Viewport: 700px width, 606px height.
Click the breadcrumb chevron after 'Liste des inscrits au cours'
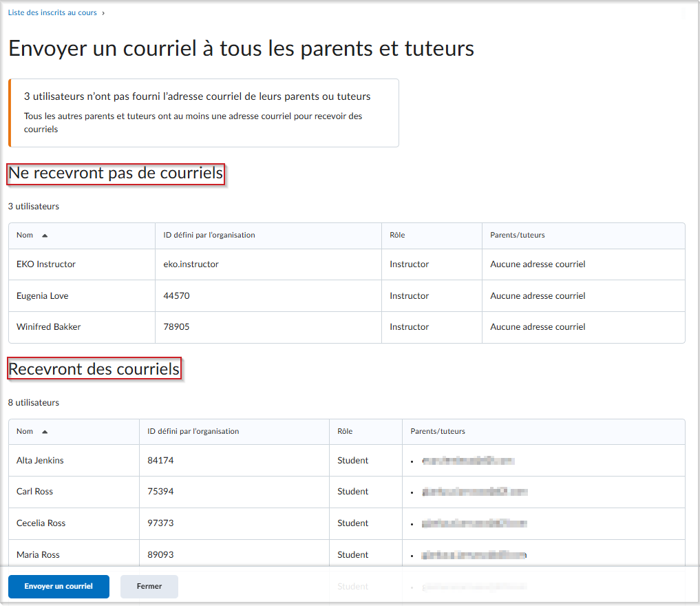(x=105, y=12)
